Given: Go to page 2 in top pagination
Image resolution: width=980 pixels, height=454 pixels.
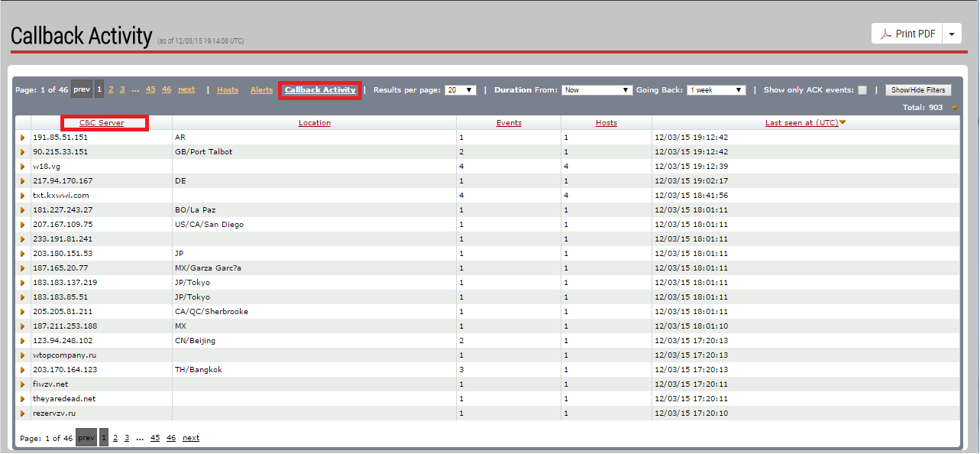Looking at the screenshot, I should 111,89.
